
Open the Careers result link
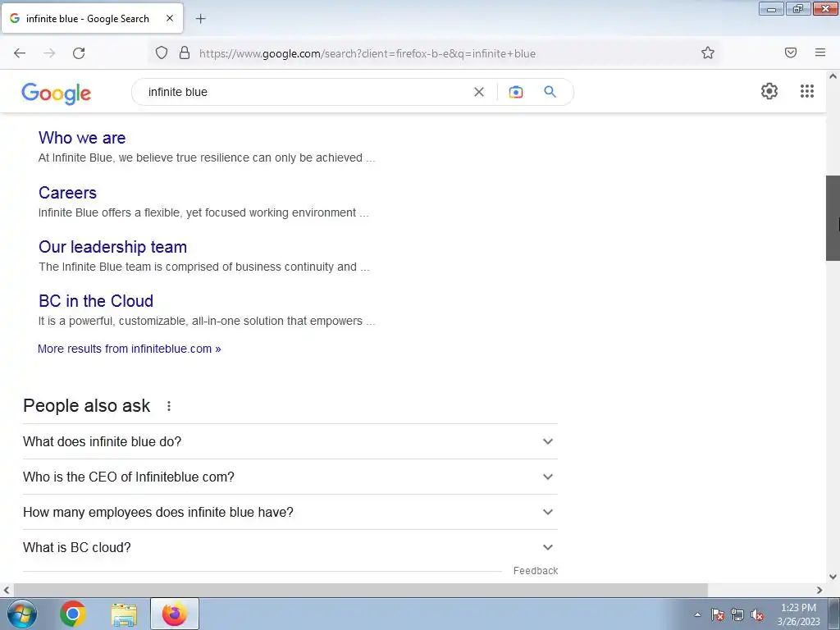pyautogui.click(x=67, y=193)
